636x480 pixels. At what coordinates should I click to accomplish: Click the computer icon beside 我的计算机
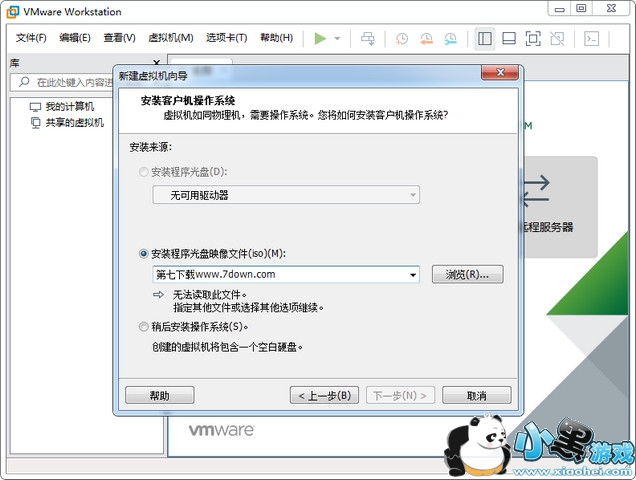tap(35, 107)
